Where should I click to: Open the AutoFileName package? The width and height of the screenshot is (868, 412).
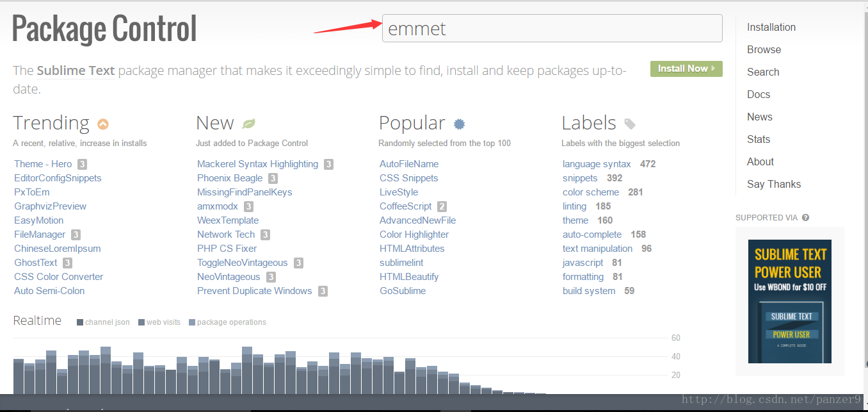click(x=409, y=164)
